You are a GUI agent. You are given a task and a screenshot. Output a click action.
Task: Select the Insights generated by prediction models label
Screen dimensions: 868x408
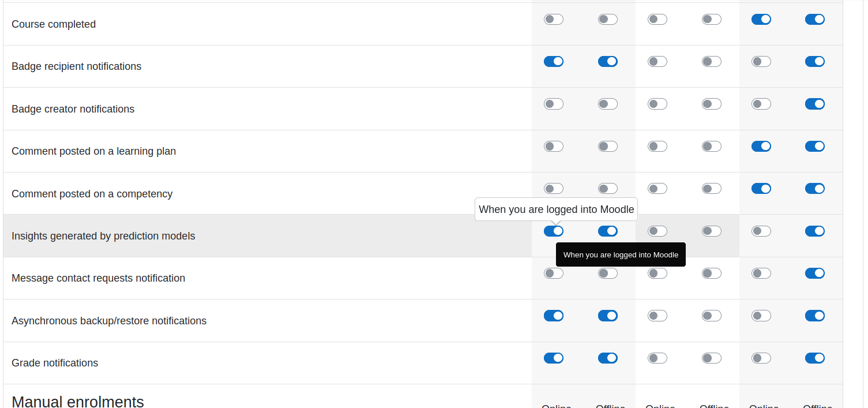(103, 236)
